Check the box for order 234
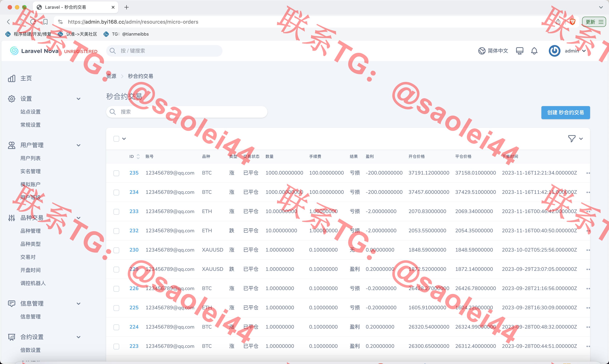This screenshot has width=609, height=364. point(116,192)
